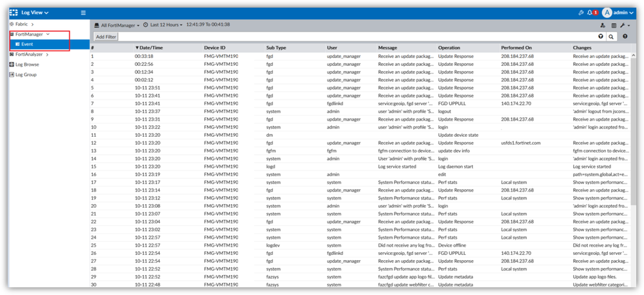The image size is (644, 295).
Task: Click the admin avatar icon
Action: (607, 13)
